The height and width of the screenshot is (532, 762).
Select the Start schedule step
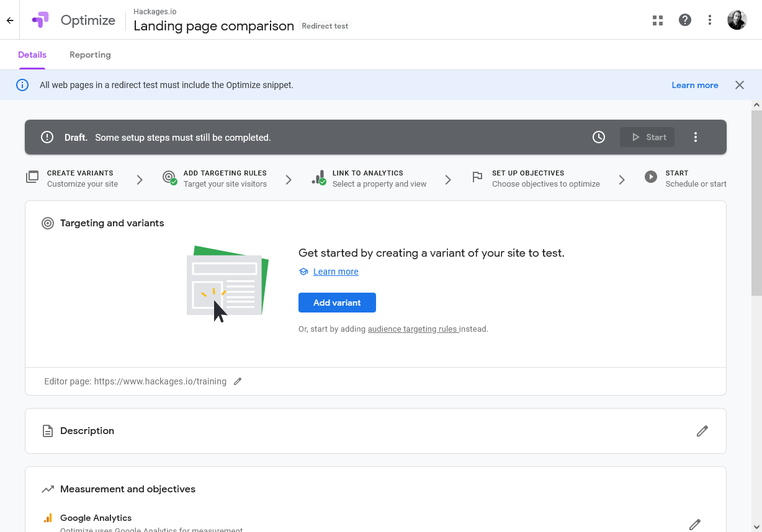686,179
